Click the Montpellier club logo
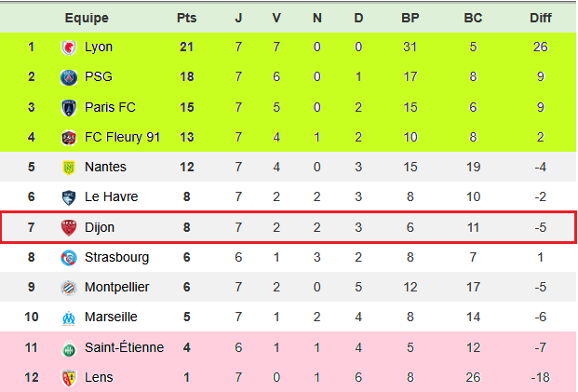 pos(68,287)
